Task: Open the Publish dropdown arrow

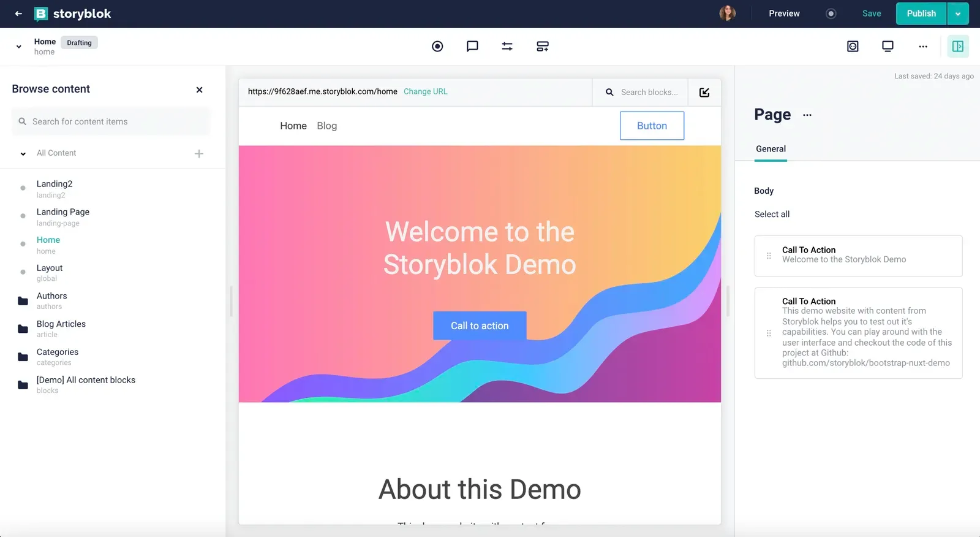Action: point(958,13)
